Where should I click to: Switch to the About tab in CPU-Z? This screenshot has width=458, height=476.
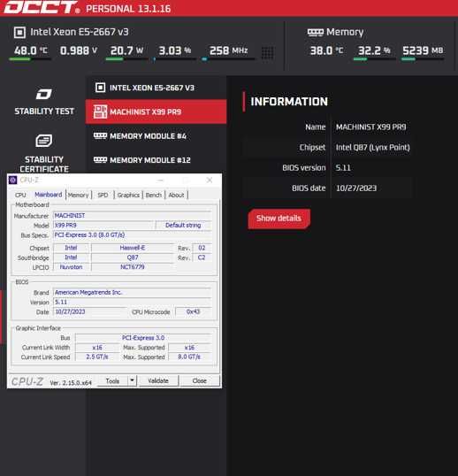tap(176, 195)
